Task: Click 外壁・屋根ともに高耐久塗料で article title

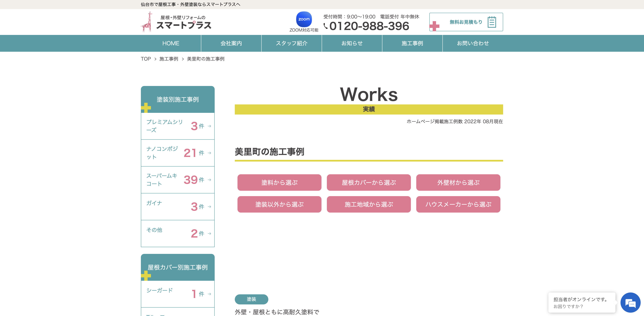Action: click(277, 312)
